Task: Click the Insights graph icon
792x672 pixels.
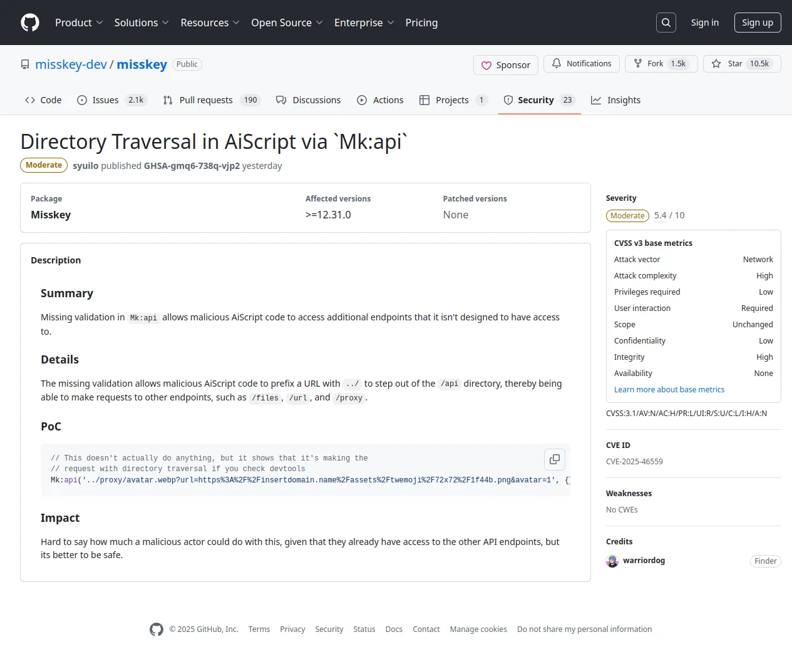Action: pyautogui.click(x=596, y=100)
